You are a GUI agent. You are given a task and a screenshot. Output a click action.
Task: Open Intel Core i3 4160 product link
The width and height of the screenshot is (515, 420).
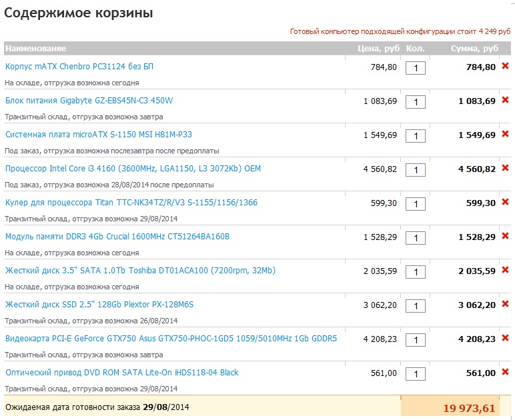pyautogui.click(x=133, y=169)
